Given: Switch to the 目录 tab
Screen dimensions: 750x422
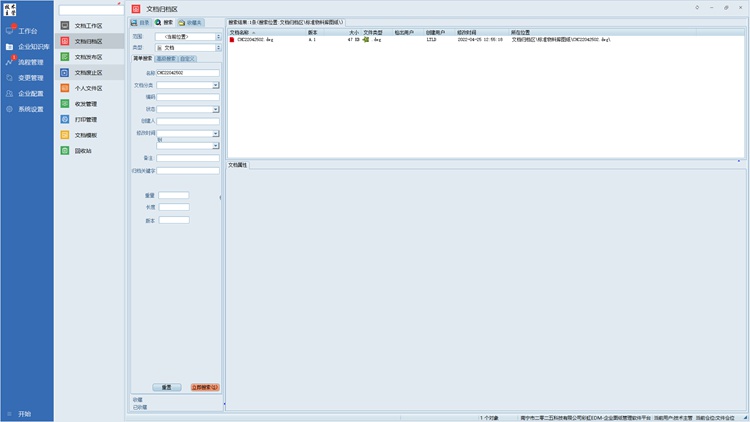Looking at the screenshot, I should (x=141, y=21).
